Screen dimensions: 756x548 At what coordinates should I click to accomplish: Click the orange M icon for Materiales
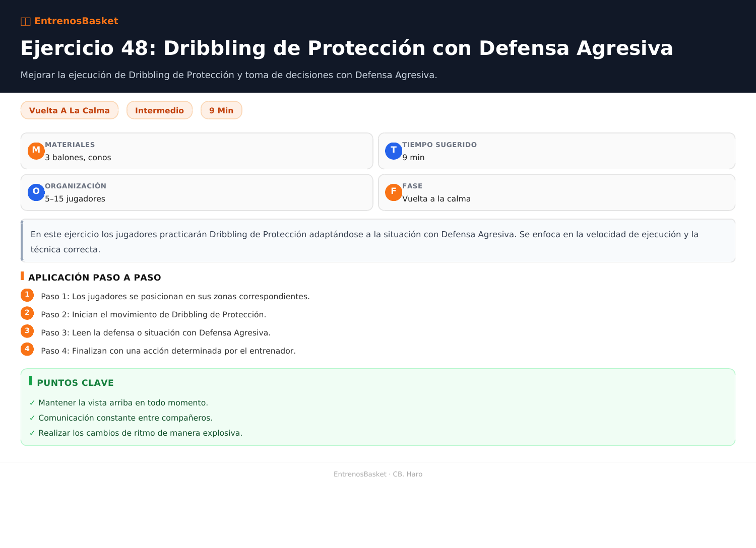click(x=36, y=151)
